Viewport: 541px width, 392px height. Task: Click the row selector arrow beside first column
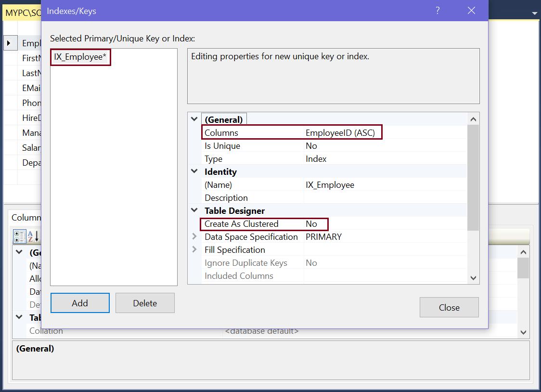coord(9,43)
